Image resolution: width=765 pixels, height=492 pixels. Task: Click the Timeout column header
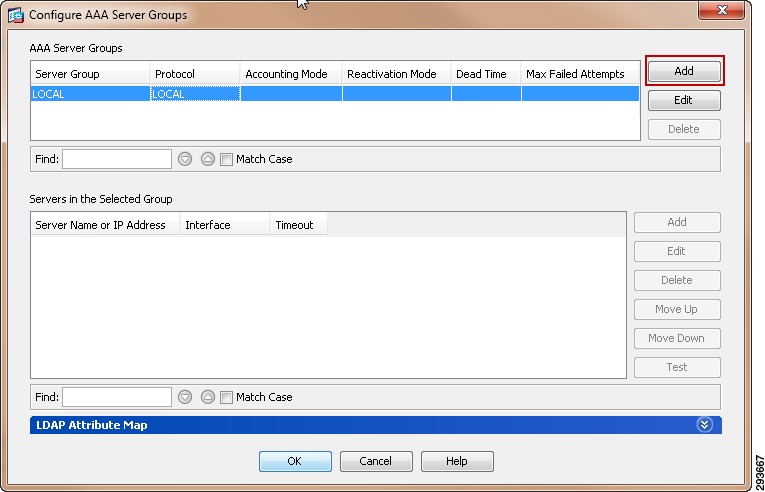(299, 225)
